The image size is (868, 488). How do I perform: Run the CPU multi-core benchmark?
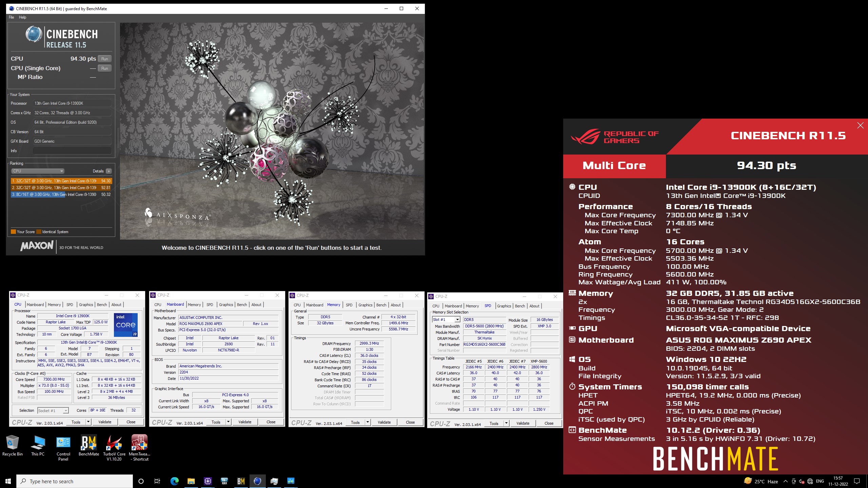105,59
